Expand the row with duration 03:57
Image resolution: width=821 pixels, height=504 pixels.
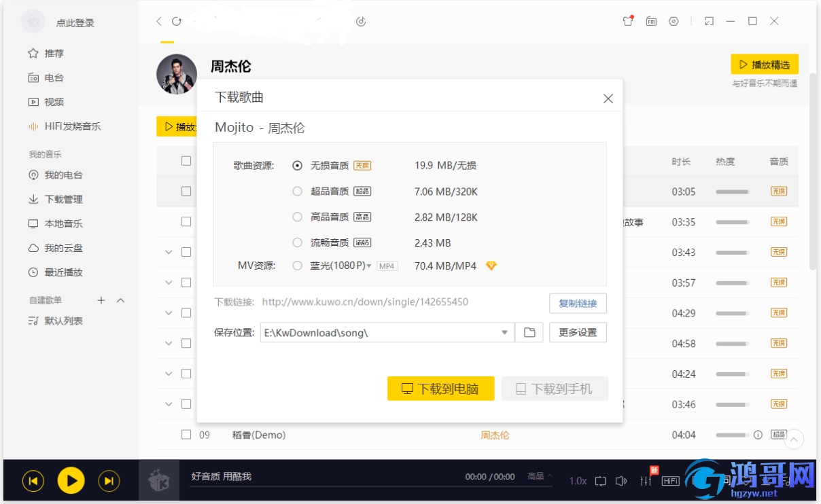tap(169, 283)
